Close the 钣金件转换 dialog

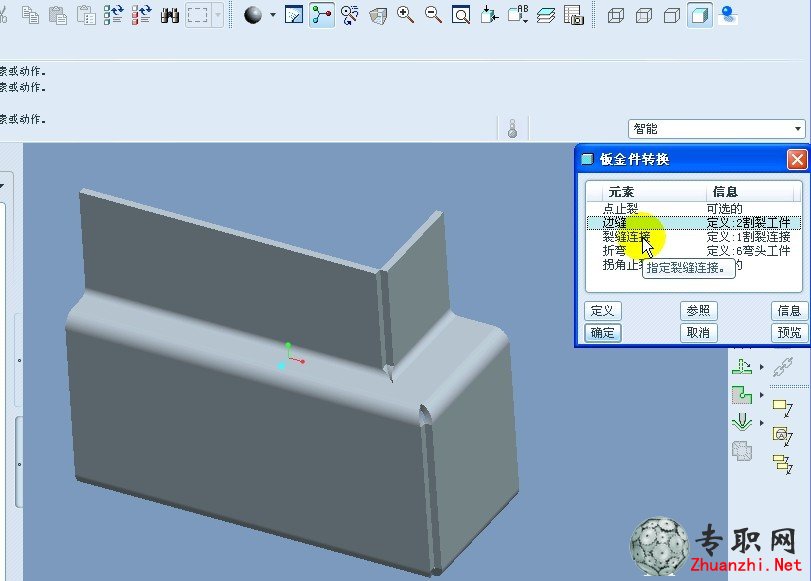[797, 159]
